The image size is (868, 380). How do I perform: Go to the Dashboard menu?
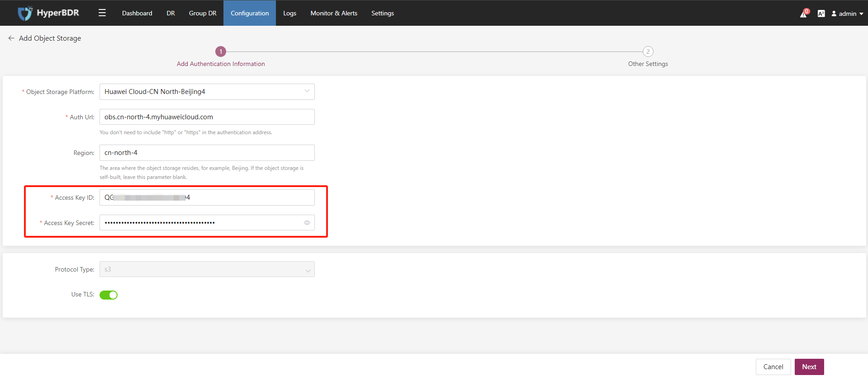coord(137,13)
